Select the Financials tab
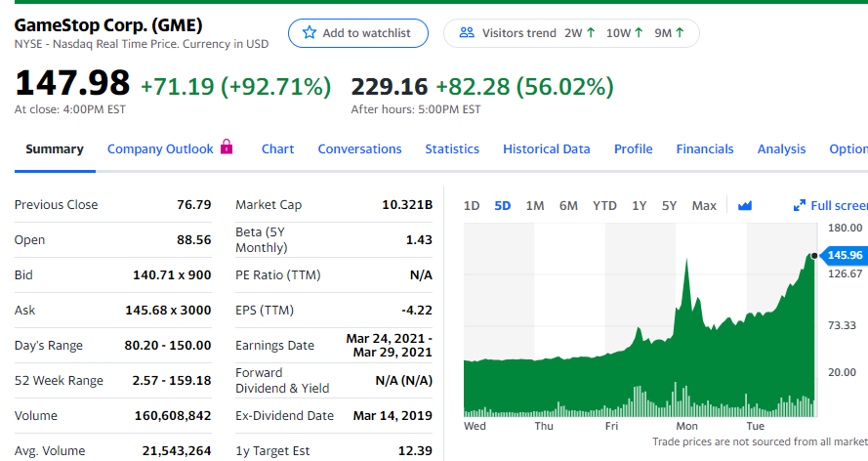 pos(705,148)
